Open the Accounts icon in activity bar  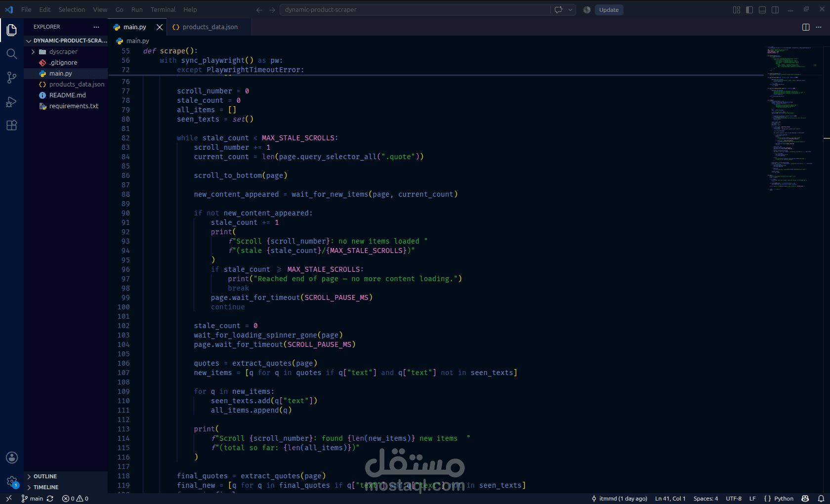[x=12, y=458]
